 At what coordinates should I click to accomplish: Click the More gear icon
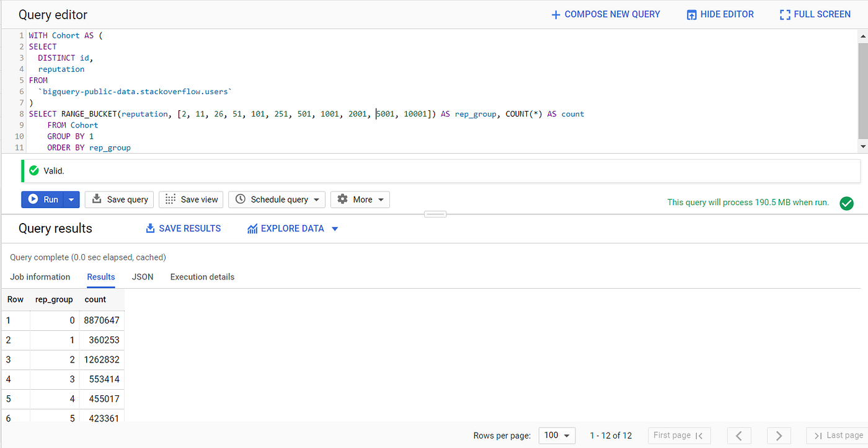(343, 200)
